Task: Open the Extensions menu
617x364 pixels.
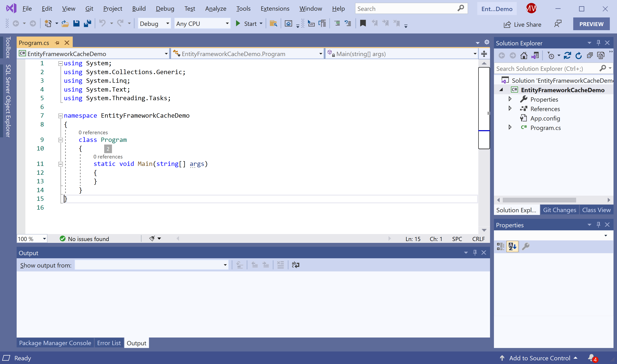Action: [275, 9]
